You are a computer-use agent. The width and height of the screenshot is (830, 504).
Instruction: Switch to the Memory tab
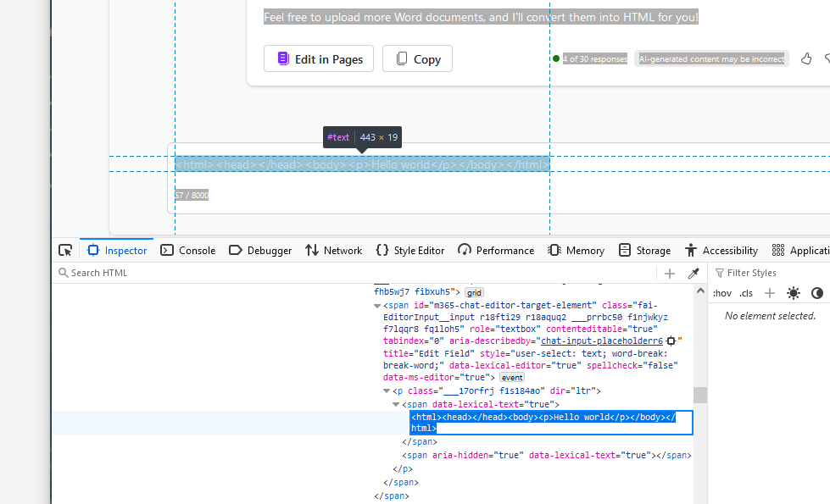tap(577, 250)
